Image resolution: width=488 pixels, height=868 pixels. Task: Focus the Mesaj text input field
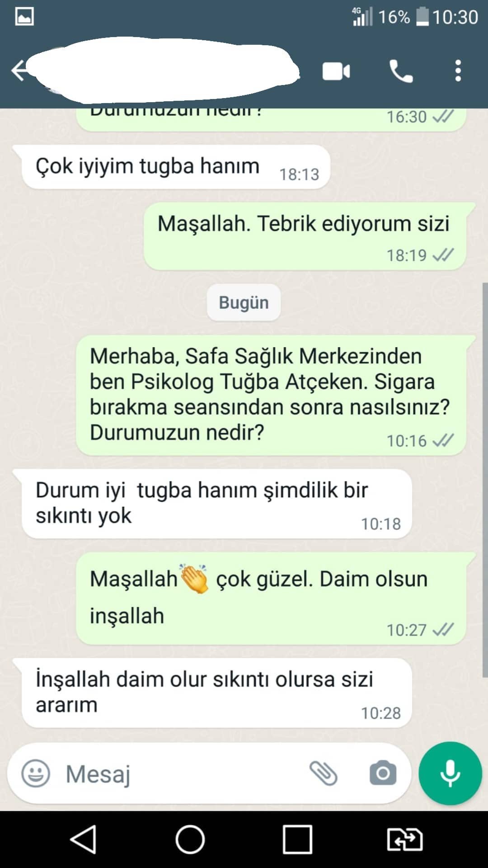pyautogui.click(x=181, y=774)
